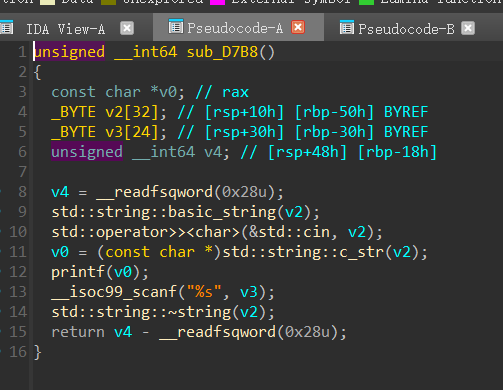This screenshot has height=390, width=503.
Task: Switch to the IDA View-A tab
Action: [65, 29]
